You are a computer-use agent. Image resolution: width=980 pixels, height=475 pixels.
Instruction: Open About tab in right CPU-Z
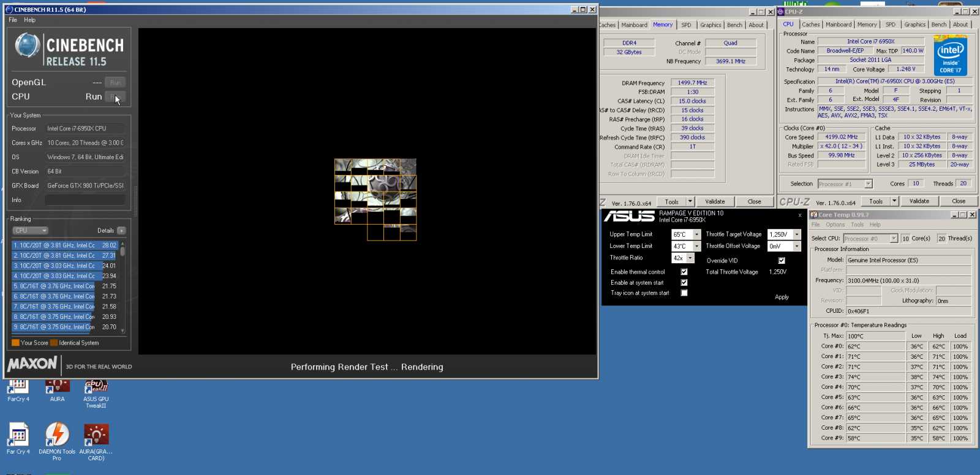[x=960, y=24]
